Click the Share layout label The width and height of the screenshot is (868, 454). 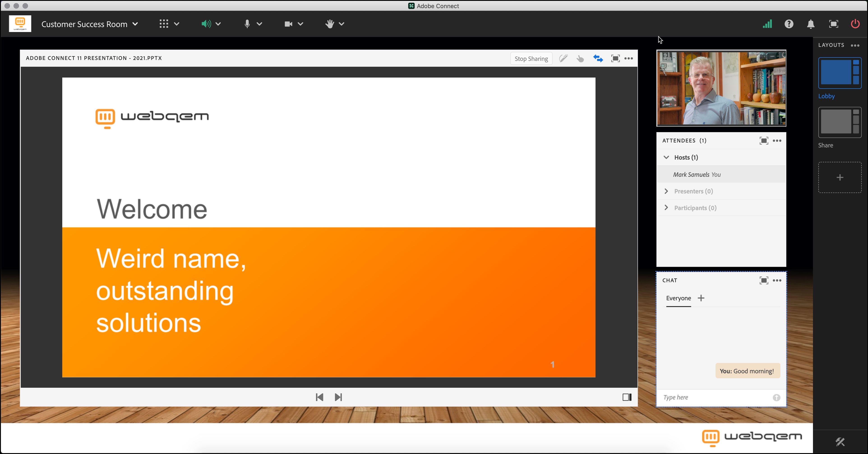click(826, 145)
